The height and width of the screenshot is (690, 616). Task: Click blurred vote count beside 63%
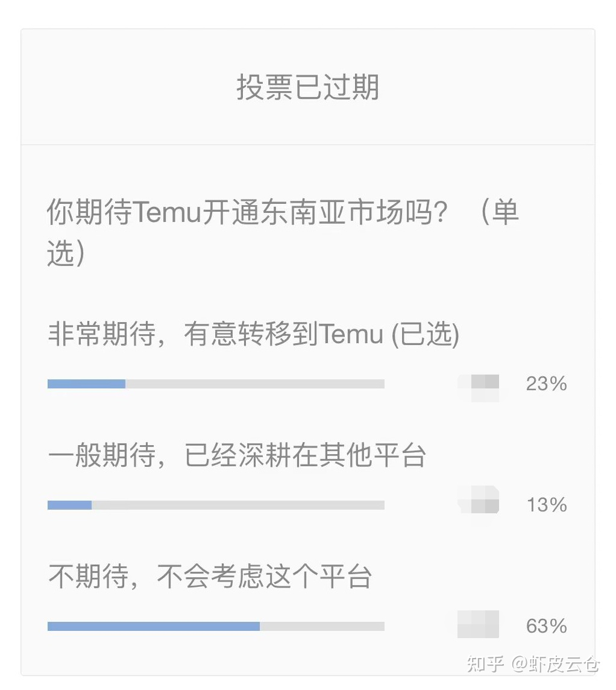479,624
